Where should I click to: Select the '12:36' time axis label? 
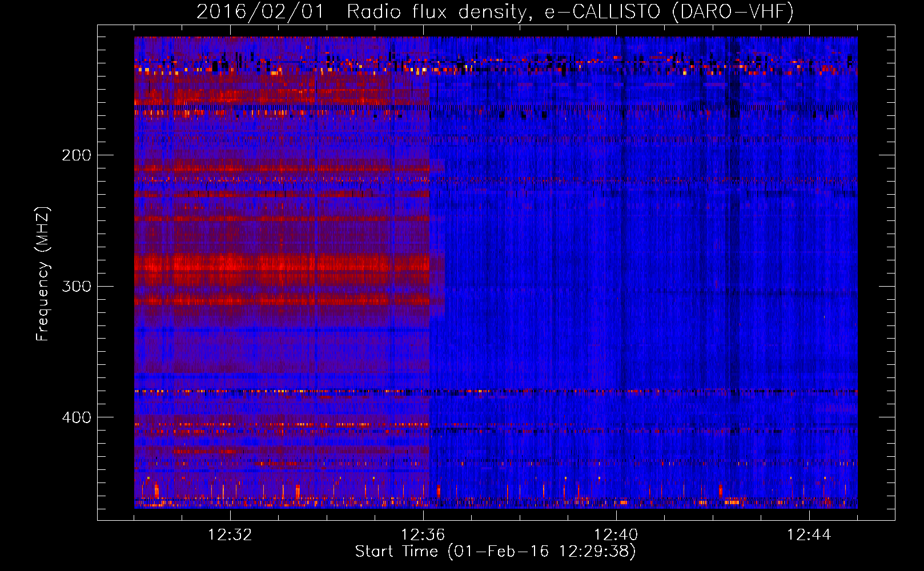pyautogui.click(x=423, y=535)
